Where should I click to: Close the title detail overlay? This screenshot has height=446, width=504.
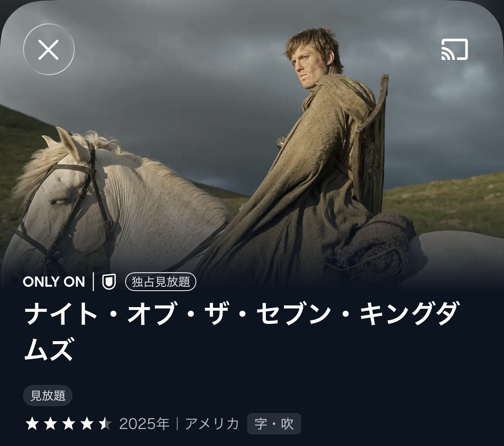[x=49, y=50]
